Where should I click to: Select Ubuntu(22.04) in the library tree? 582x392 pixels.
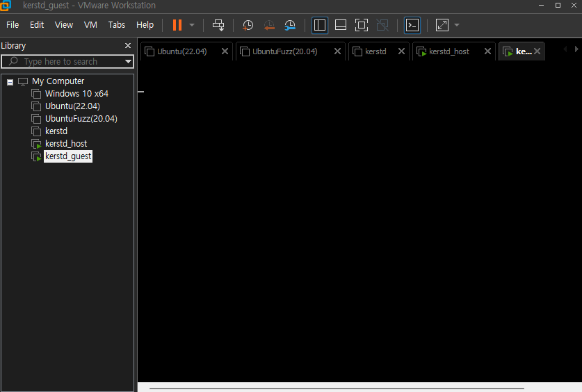[x=72, y=106]
